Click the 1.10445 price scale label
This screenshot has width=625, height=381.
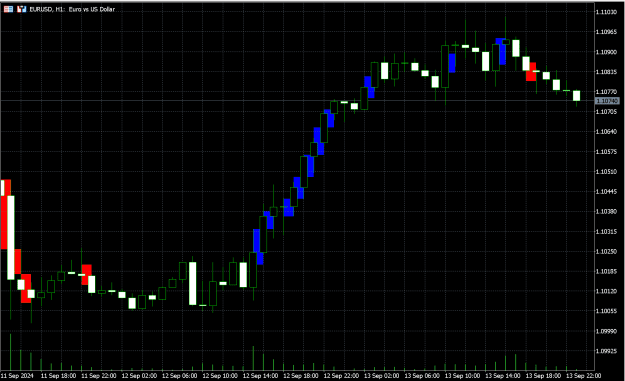pos(606,191)
